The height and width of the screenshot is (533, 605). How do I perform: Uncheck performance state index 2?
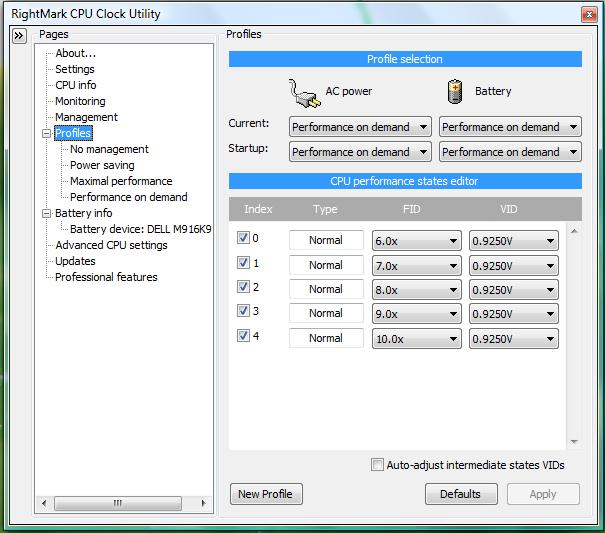[x=243, y=286]
